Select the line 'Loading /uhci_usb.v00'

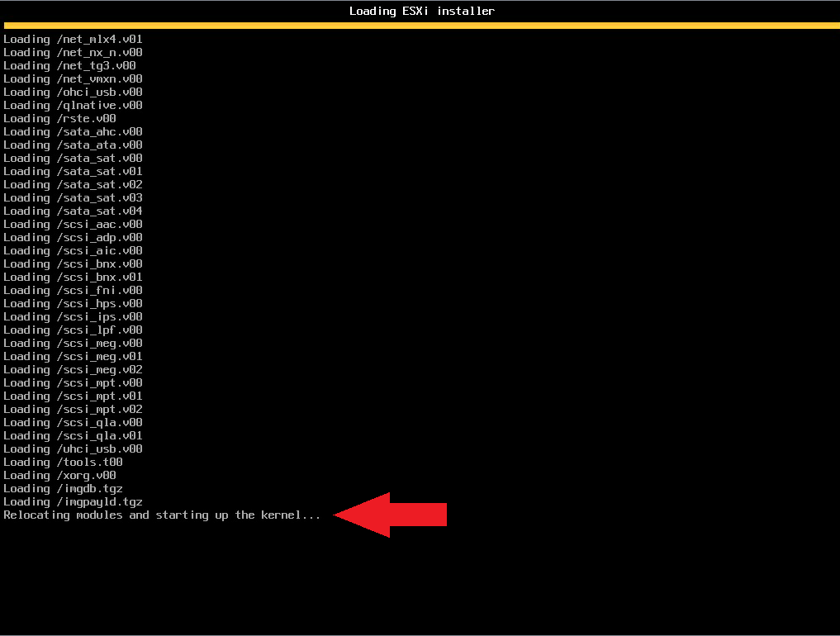[73, 449]
